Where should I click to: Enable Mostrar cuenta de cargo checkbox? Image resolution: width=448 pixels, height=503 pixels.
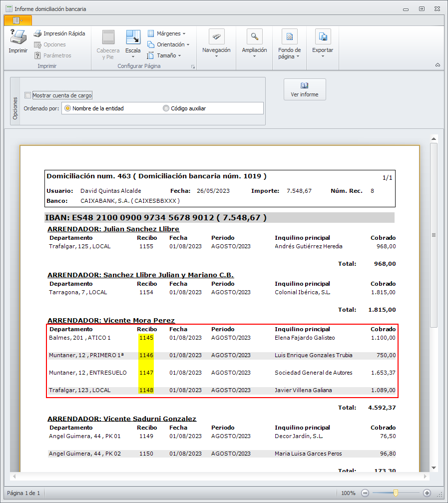[28, 95]
